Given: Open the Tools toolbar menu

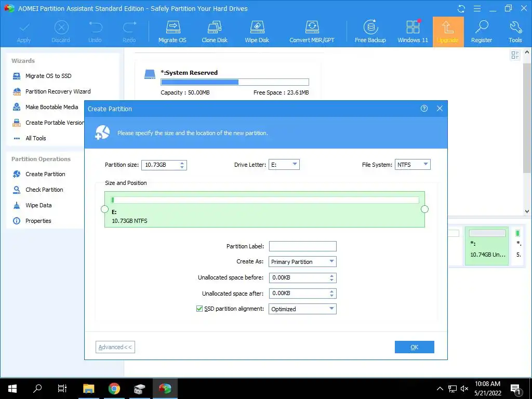Looking at the screenshot, I should coord(515,32).
